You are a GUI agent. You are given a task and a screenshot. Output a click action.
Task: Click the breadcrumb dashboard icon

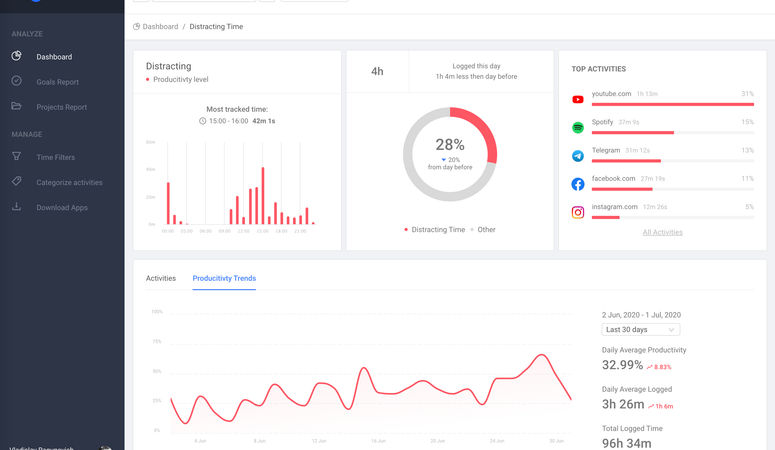coord(136,27)
